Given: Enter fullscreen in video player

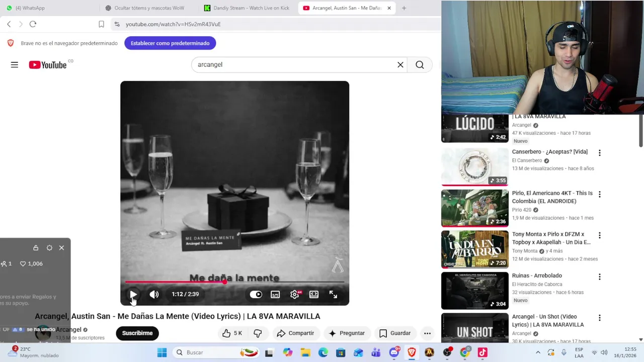Looking at the screenshot, I should (x=333, y=295).
